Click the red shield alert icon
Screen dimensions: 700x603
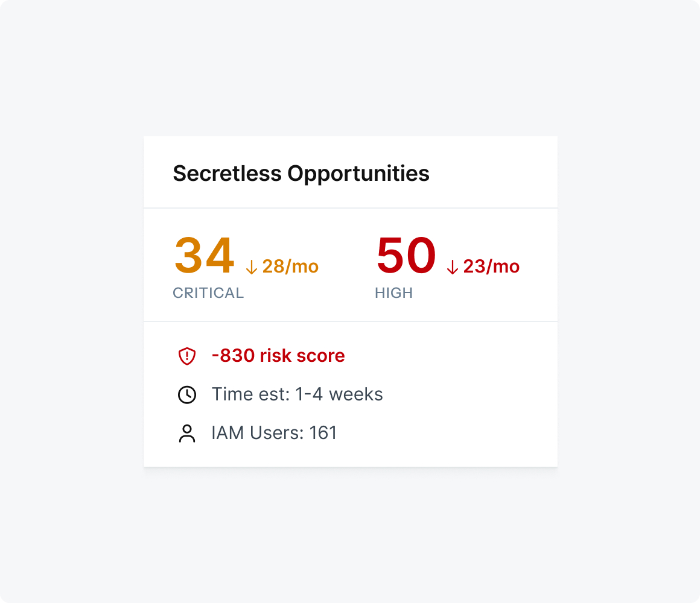click(x=187, y=356)
